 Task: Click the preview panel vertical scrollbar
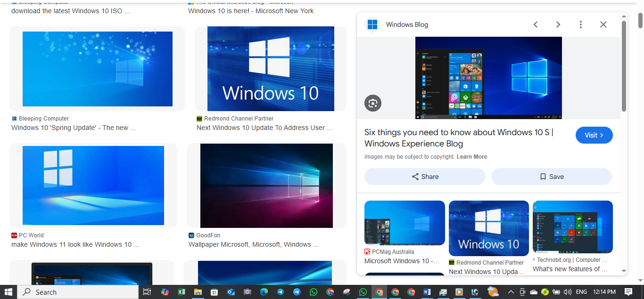coord(624,66)
